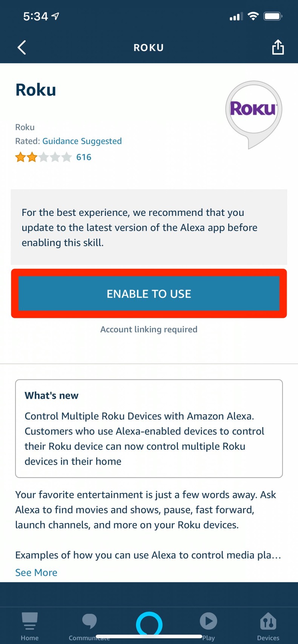The width and height of the screenshot is (298, 644).
Task: Tap the Wi-Fi icon in status bar
Action: [x=253, y=16]
